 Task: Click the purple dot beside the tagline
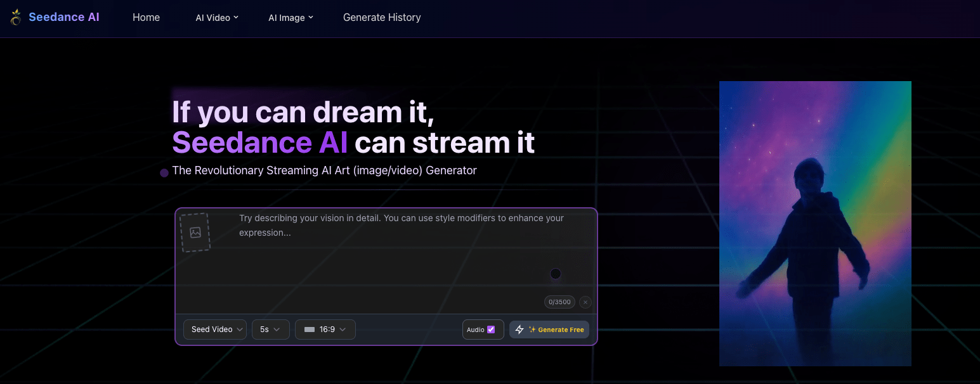(164, 173)
